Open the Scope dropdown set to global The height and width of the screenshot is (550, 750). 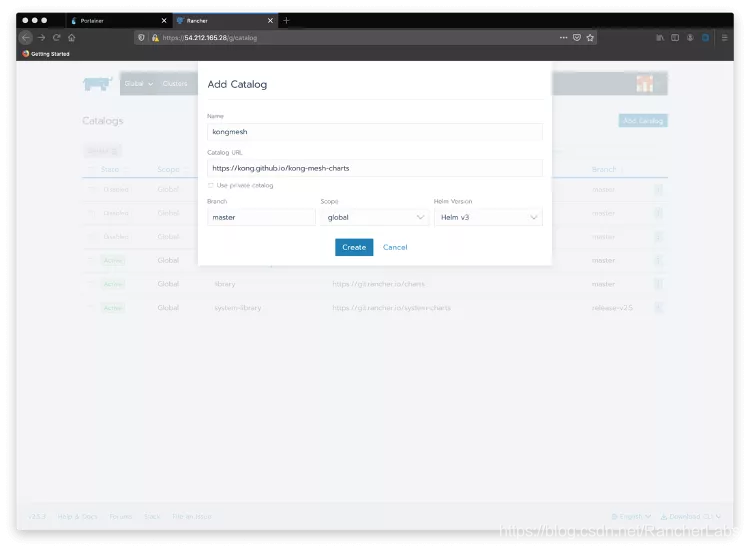point(375,217)
